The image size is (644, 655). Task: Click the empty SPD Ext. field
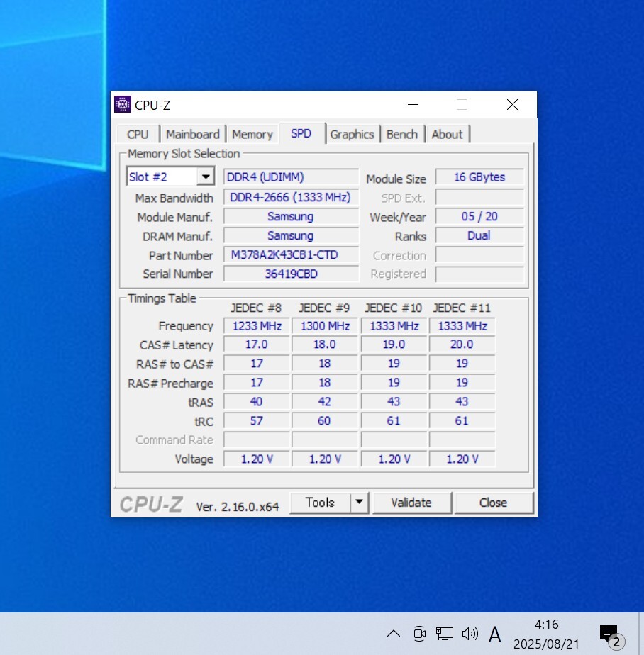tap(479, 197)
